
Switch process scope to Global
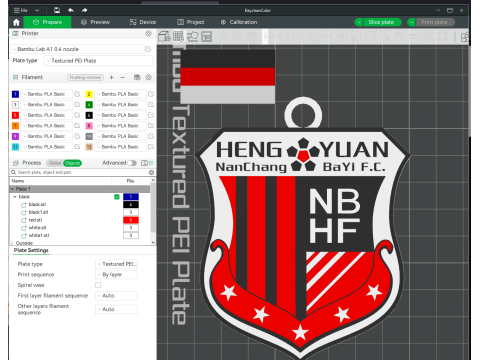pyautogui.click(x=54, y=163)
